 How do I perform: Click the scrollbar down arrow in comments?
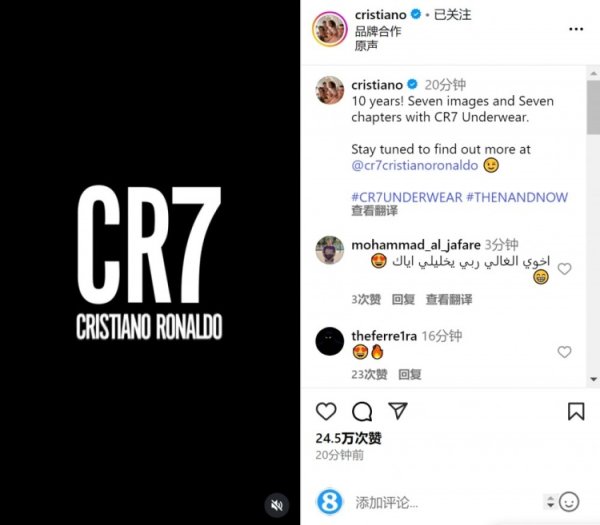point(593,379)
